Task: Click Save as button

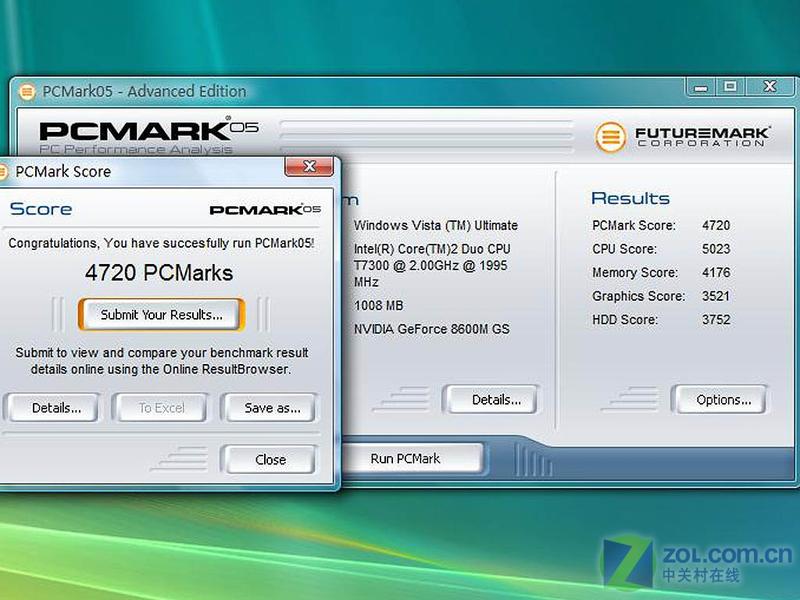Action: pyautogui.click(x=271, y=408)
